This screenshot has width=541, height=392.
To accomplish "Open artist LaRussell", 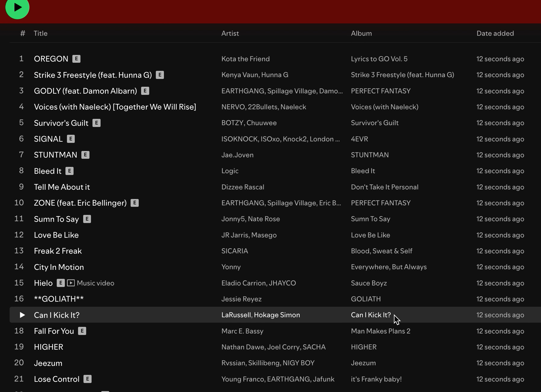I will point(236,315).
